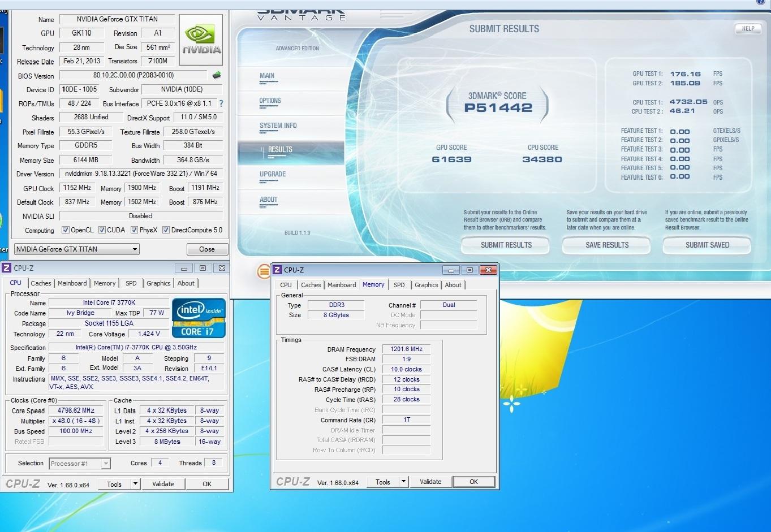Open the Processor #1 selection dropdown
The height and width of the screenshot is (532, 771).
point(80,464)
